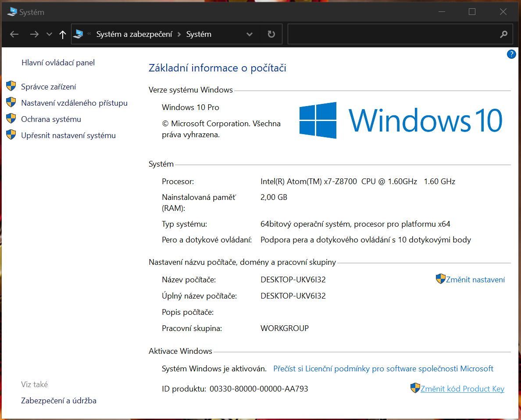Click the Back navigation arrow
The image size is (521, 420).
[14, 34]
